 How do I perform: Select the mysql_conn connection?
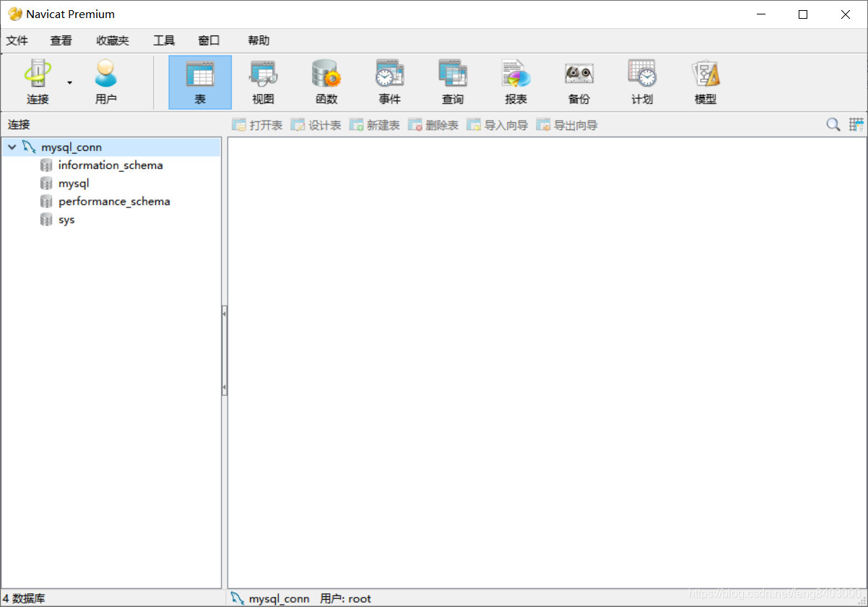pos(71,147)
